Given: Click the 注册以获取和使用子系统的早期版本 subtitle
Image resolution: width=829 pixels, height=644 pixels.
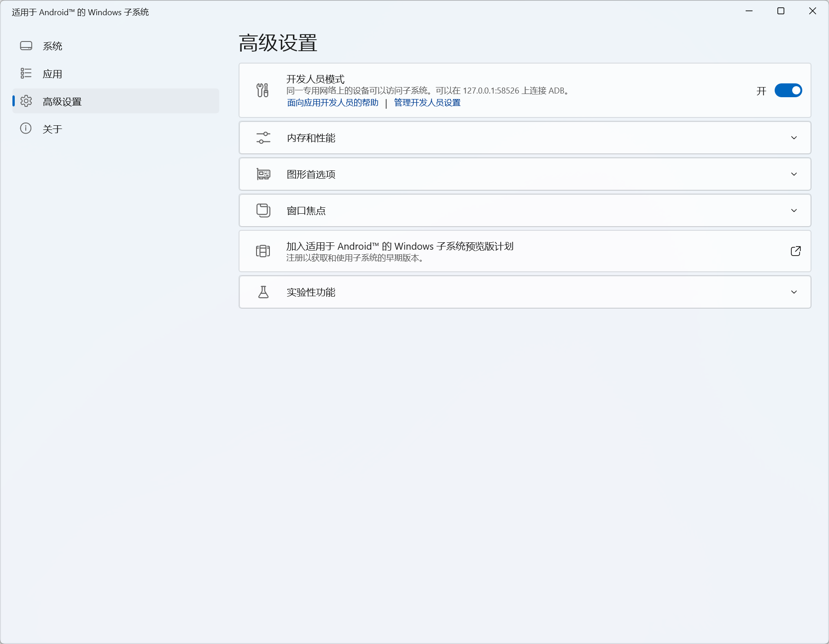Looking at the screenshot, I should 355,258.
